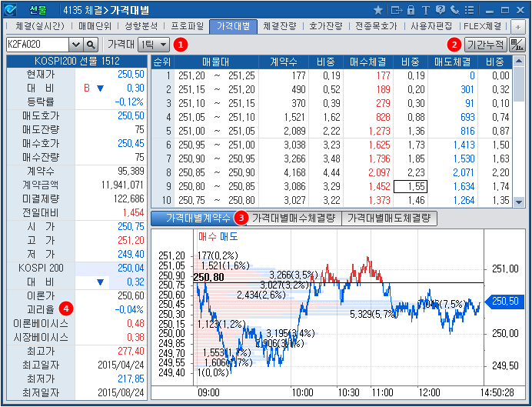Click table scrollbar up arrow
Image resolution: width=532 pixels, height=407 pixels.
518,61
